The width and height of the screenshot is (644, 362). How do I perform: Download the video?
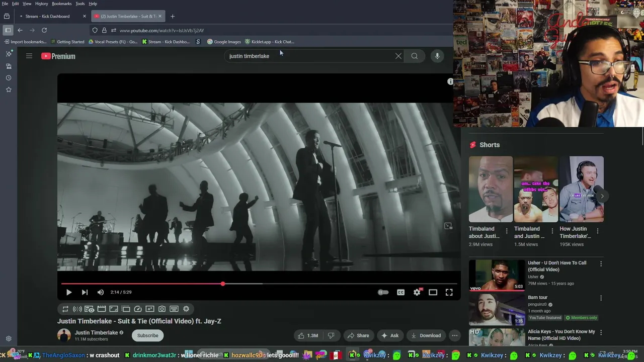click(426, 335)
